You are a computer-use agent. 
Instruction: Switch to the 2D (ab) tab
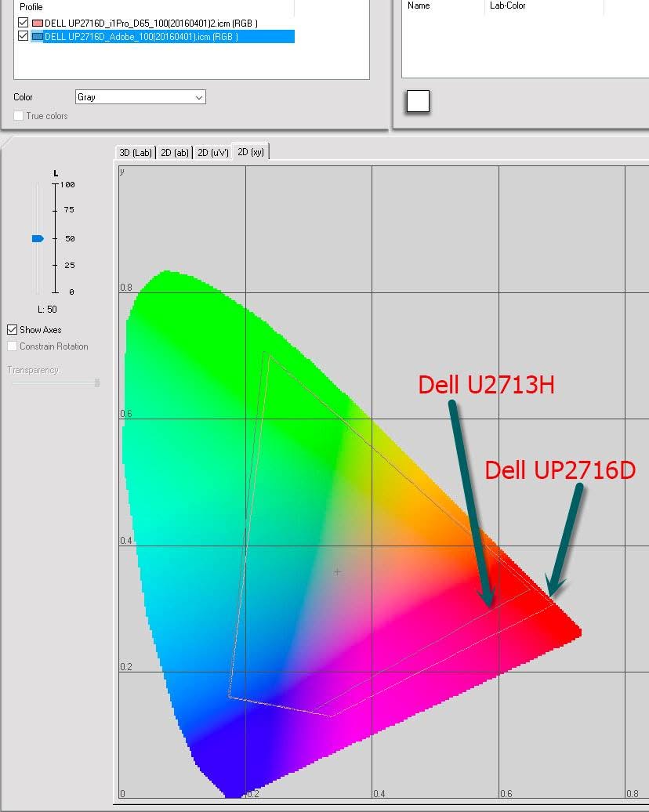pos(175,152)
